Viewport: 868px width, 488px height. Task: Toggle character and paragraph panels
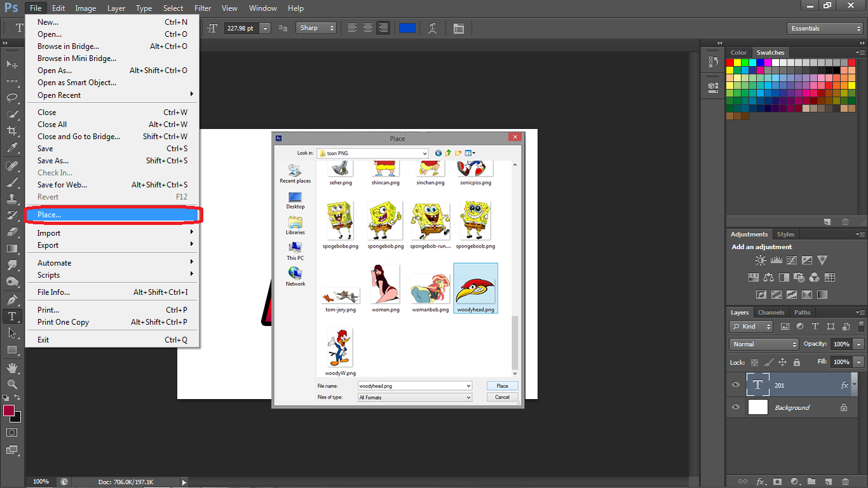point(459,28)
